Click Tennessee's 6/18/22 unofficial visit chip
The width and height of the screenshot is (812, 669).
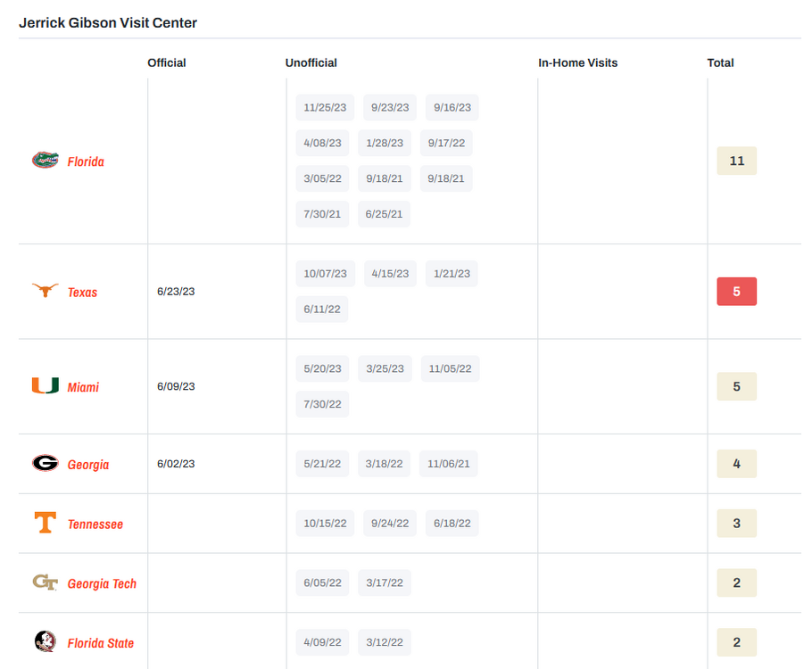point(452,524)
